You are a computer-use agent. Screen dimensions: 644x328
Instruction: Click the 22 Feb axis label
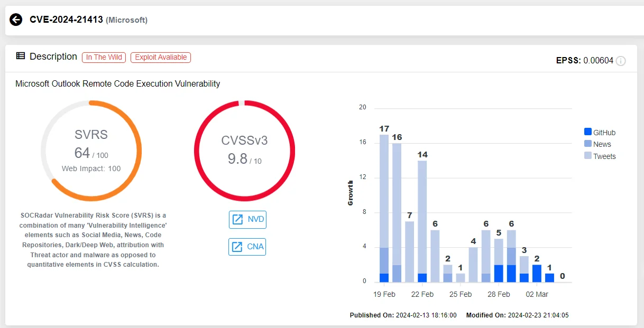(422, 294)
